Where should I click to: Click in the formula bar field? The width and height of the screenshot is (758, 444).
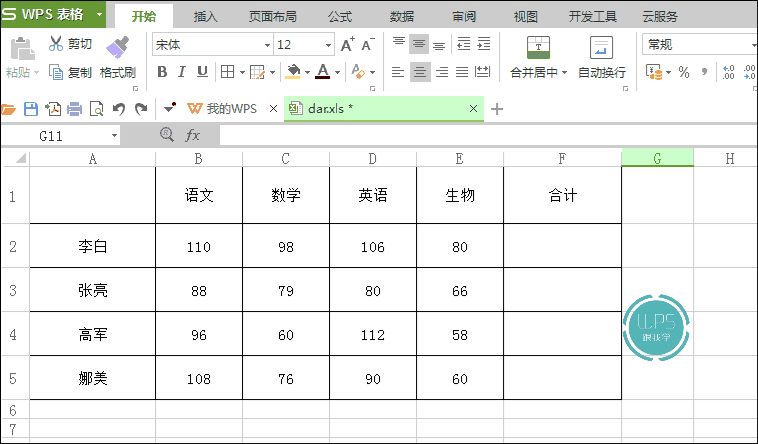[x=488, y=135]
